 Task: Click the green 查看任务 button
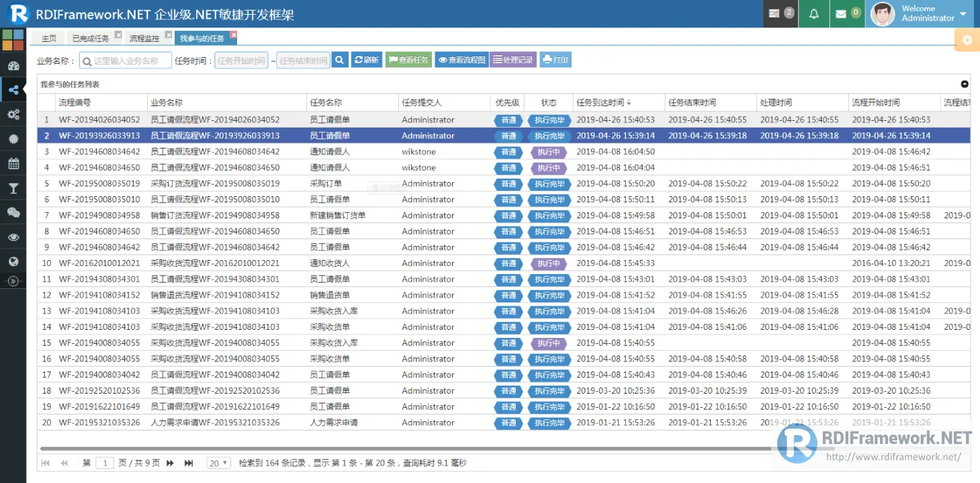point(408,60)
